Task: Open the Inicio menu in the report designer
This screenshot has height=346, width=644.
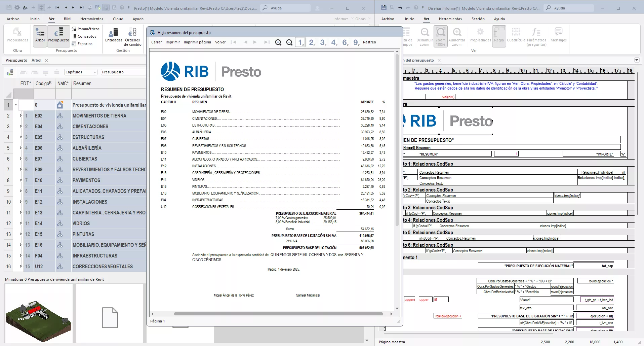Action: click(409, 19)
